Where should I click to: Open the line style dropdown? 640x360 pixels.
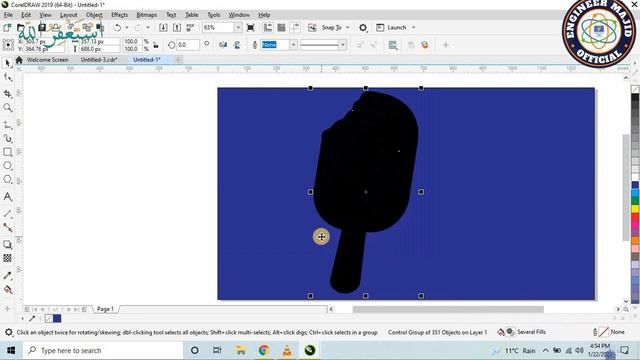pos(343,45)
